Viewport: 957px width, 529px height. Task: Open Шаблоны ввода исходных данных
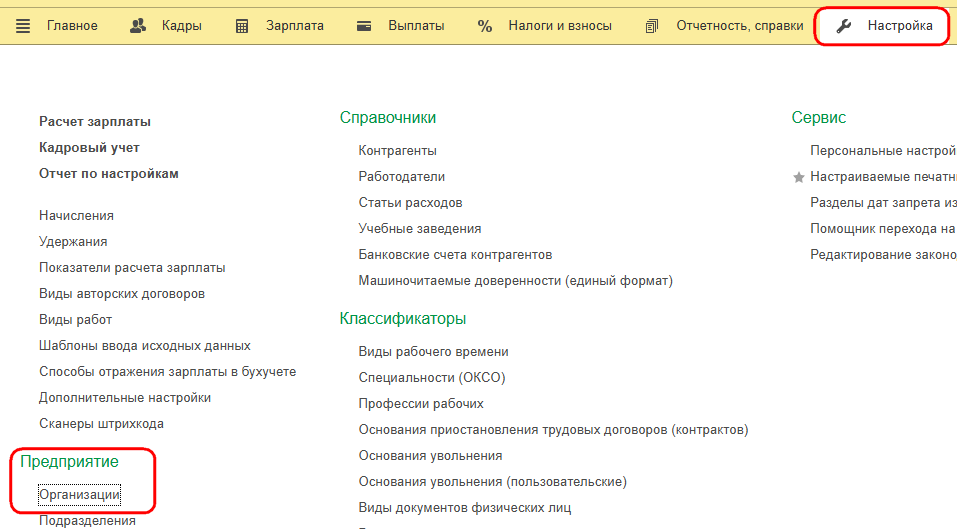(x=145, y=345)
